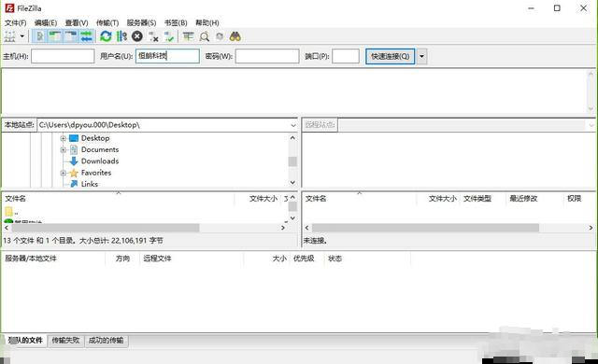The width and height of the screenshot is (598, 364).
Task: Click the message log scroll-up arrow
Action: pos(591,74)
